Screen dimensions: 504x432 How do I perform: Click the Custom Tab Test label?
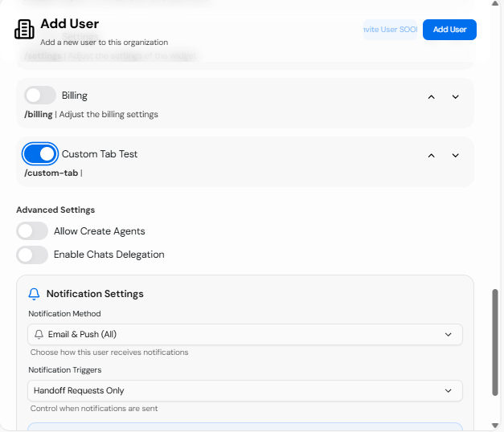tap(100, 154)
